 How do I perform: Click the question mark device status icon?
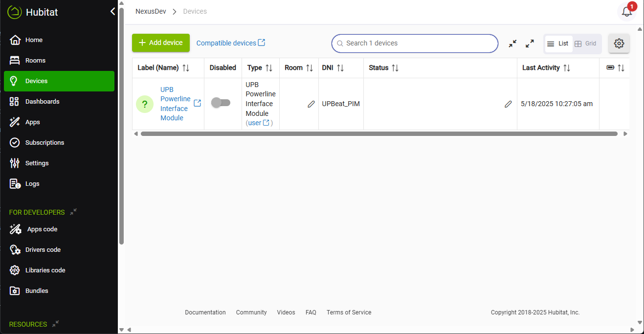(144, 104)
